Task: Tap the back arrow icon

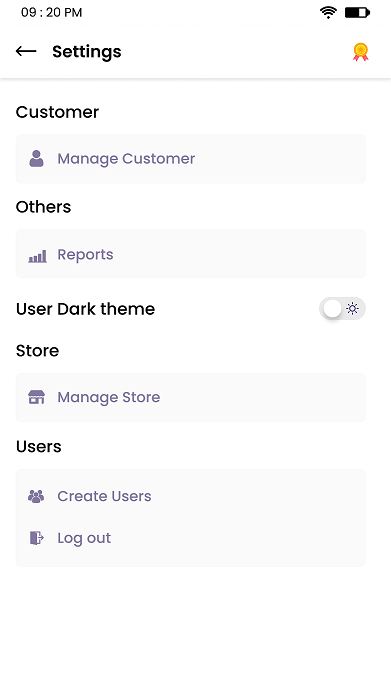Action: coord(26,51)
